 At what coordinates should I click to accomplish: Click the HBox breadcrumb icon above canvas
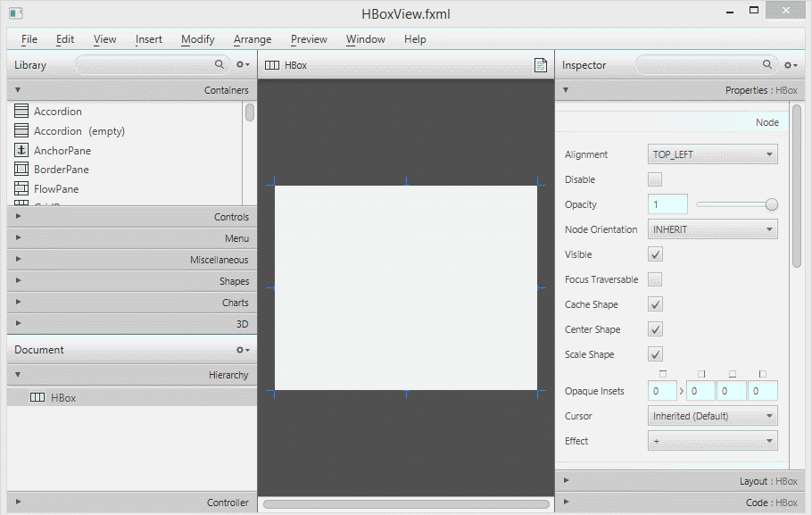coord(272,65)
